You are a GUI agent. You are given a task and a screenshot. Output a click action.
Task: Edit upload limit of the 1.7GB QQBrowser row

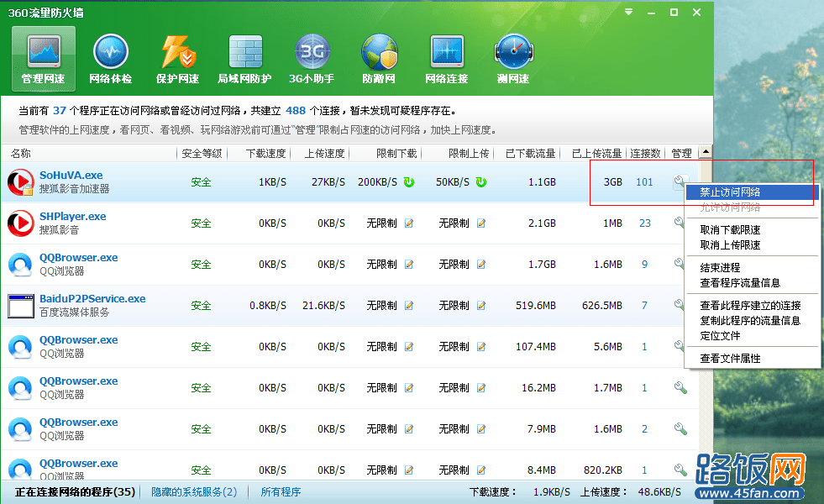click(x=480, y=265)
